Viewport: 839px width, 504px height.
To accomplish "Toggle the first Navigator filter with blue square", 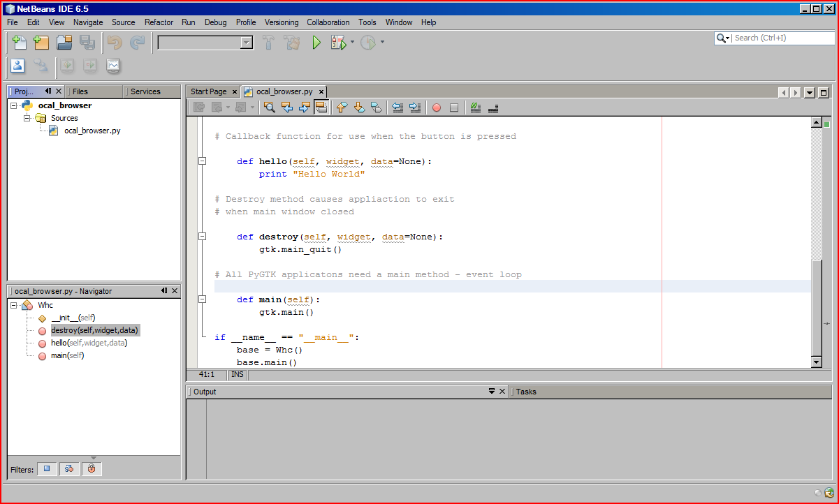I will [x=47, y=469].
